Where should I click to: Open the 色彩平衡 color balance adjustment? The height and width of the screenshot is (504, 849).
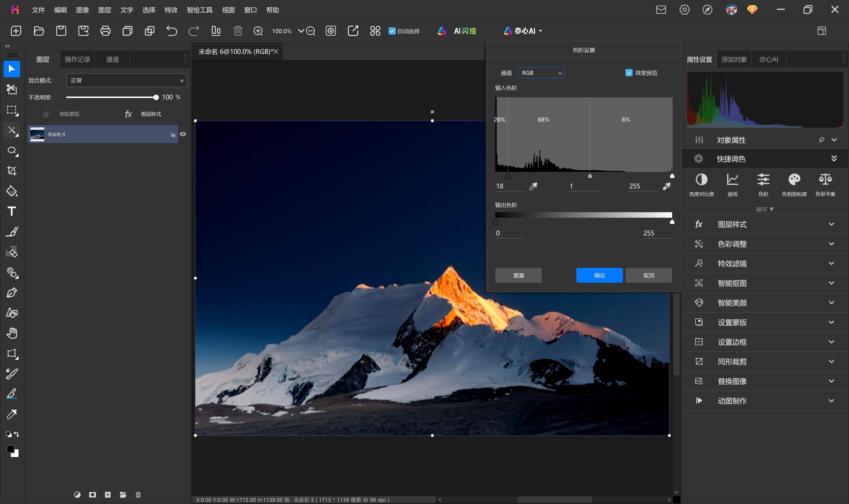(x=825, y=185)
